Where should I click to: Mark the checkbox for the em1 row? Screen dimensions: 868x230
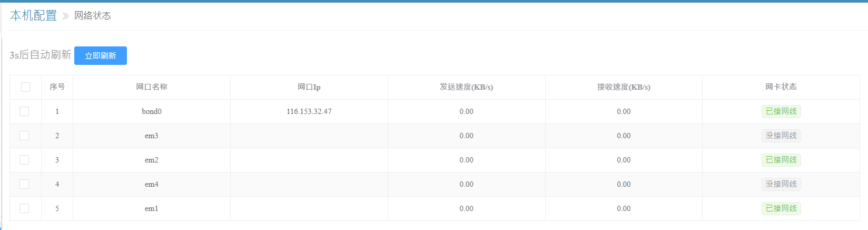coord(24,208)
